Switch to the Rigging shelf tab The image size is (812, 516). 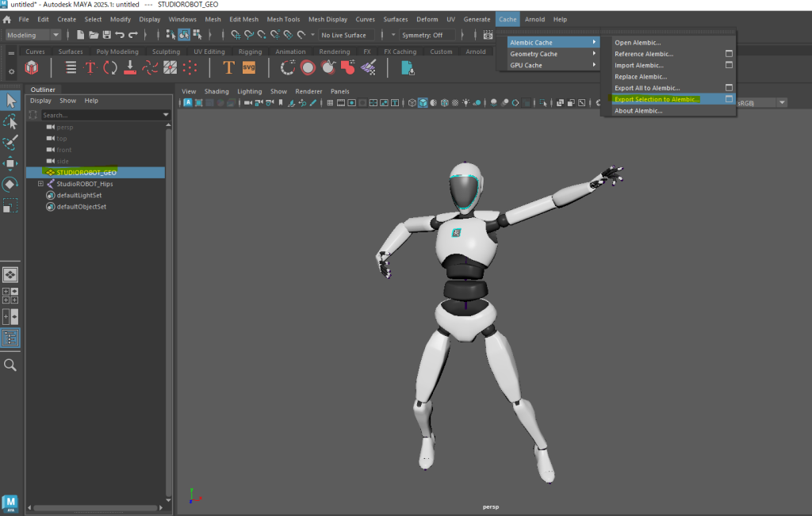(x=251, y=52)
